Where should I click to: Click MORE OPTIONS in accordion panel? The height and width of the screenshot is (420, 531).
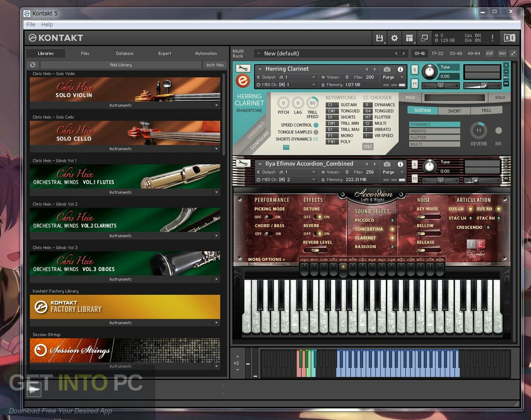click(266, 260)
